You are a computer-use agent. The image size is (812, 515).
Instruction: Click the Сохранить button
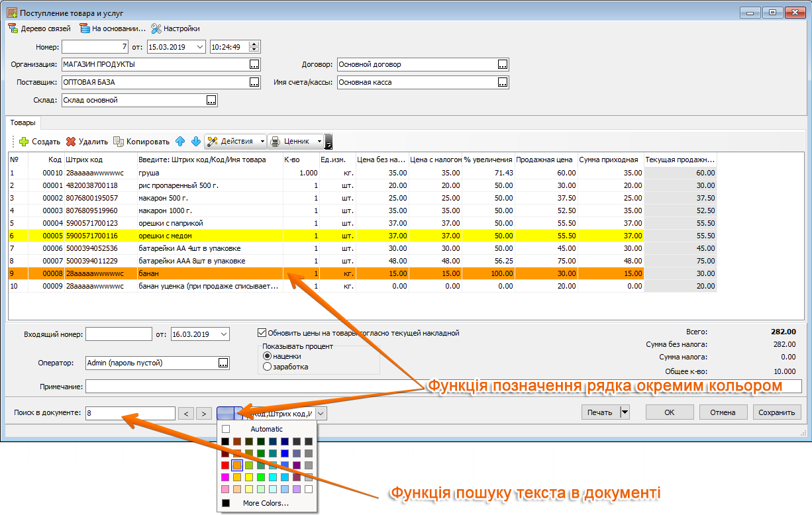pos(777,412)
